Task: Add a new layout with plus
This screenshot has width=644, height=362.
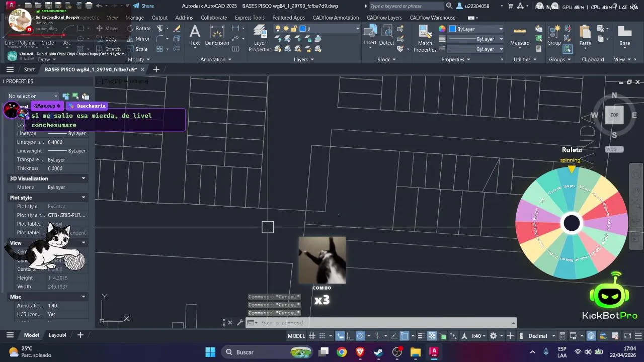Action: click(x=80, y=335)
